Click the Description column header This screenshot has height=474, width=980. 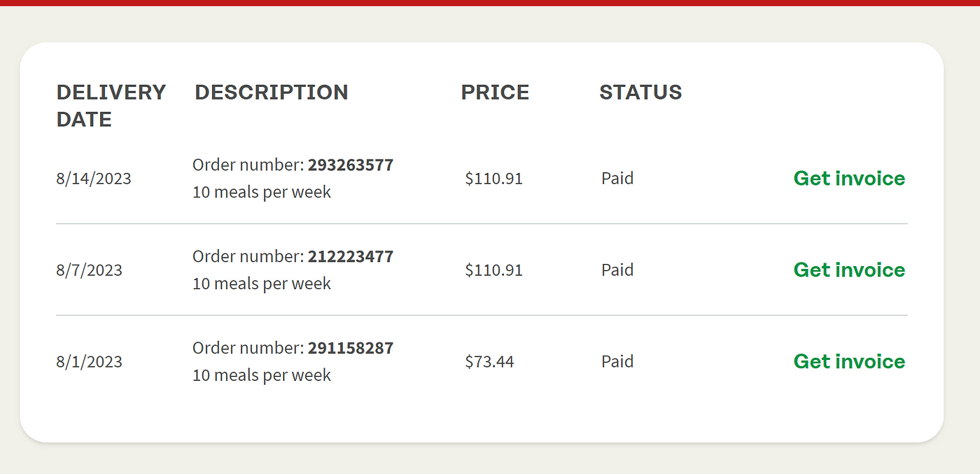click(x=272, y=92)
